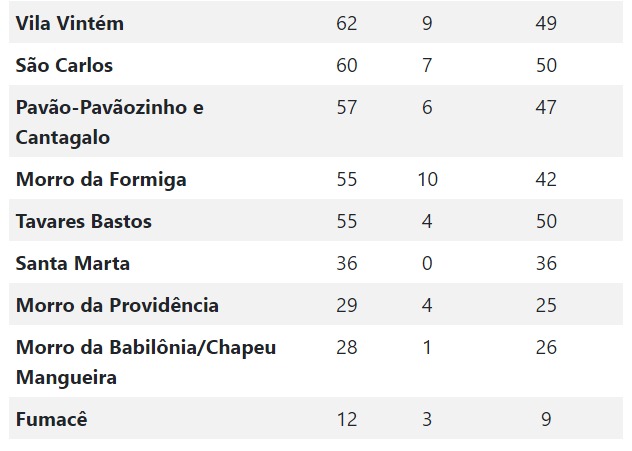Select Morro da Providência row name
The height and width of the screenshot is (451, 632).
pyautogui.click(x=117, y=305)
